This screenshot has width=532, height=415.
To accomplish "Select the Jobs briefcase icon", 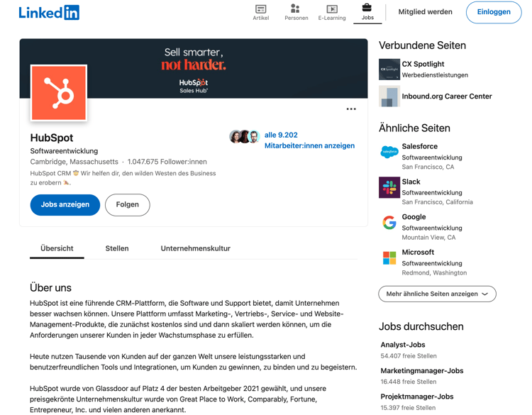I will [367, 8].
